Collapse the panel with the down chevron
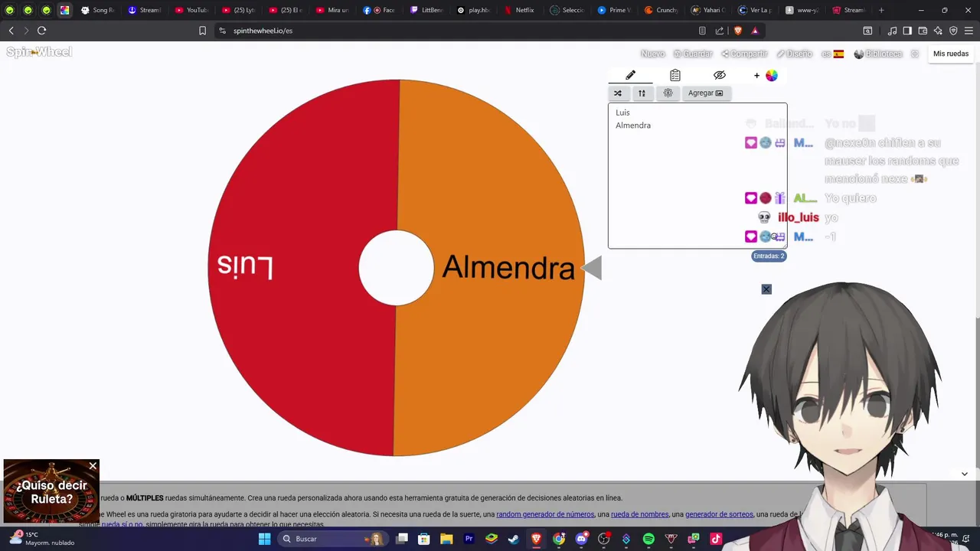 (x=964, y=474)
